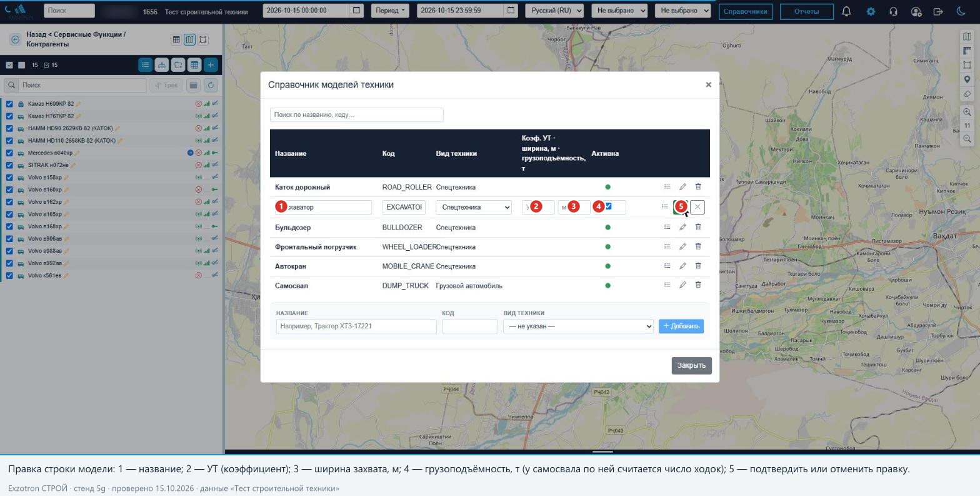Log out using the exit icon
Image resolution: width=980 pixels, height=496 pixels.
point(938,11)
